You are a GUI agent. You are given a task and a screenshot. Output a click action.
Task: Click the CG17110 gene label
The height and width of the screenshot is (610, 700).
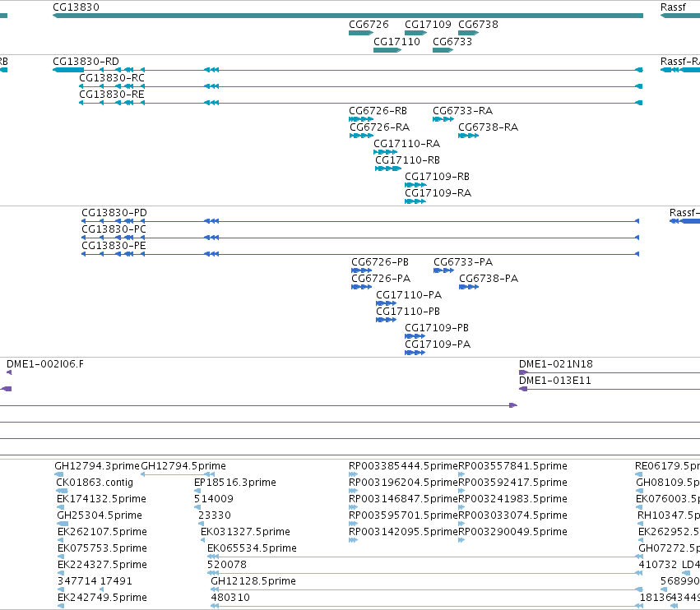point(396,41)
